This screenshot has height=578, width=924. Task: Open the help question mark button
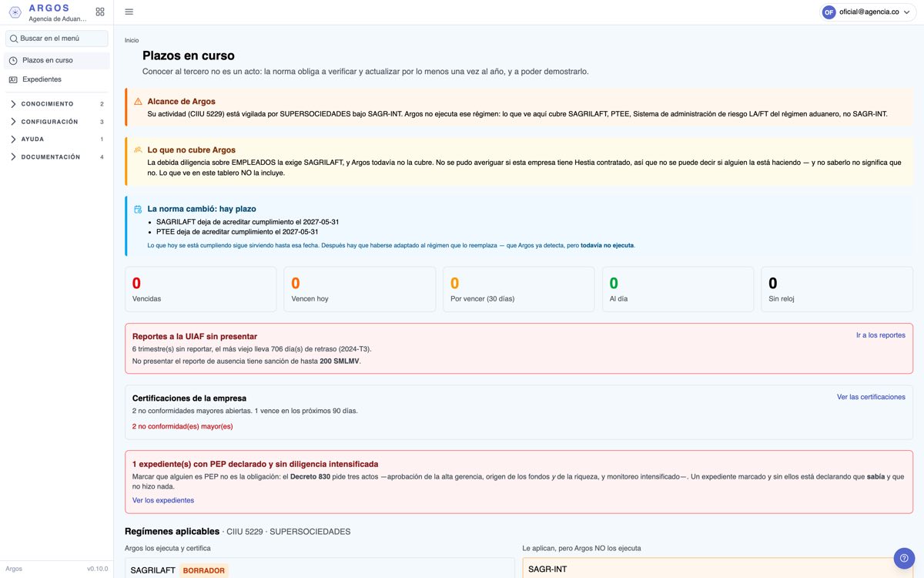point(904,558)
